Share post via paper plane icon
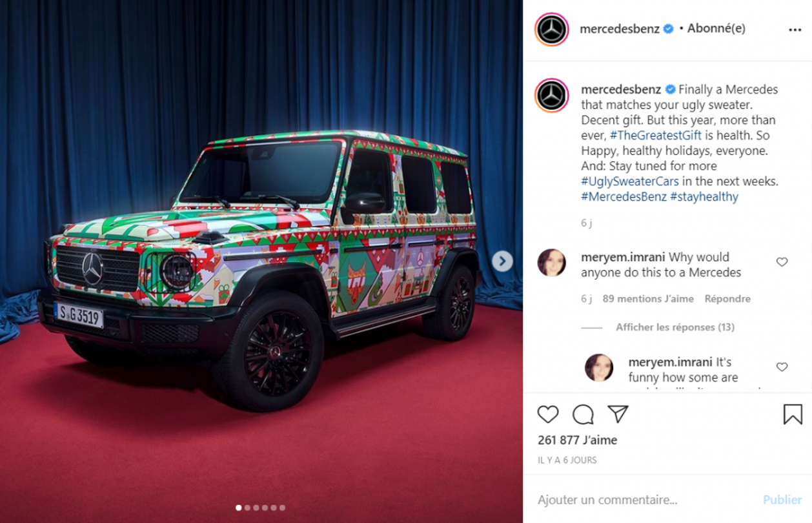 point(618,414)
